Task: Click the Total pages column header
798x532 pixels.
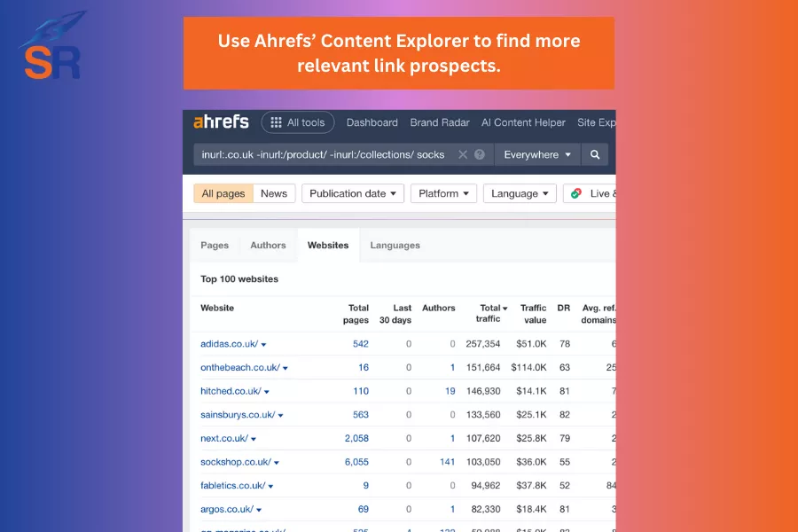Action: (356, 314)
